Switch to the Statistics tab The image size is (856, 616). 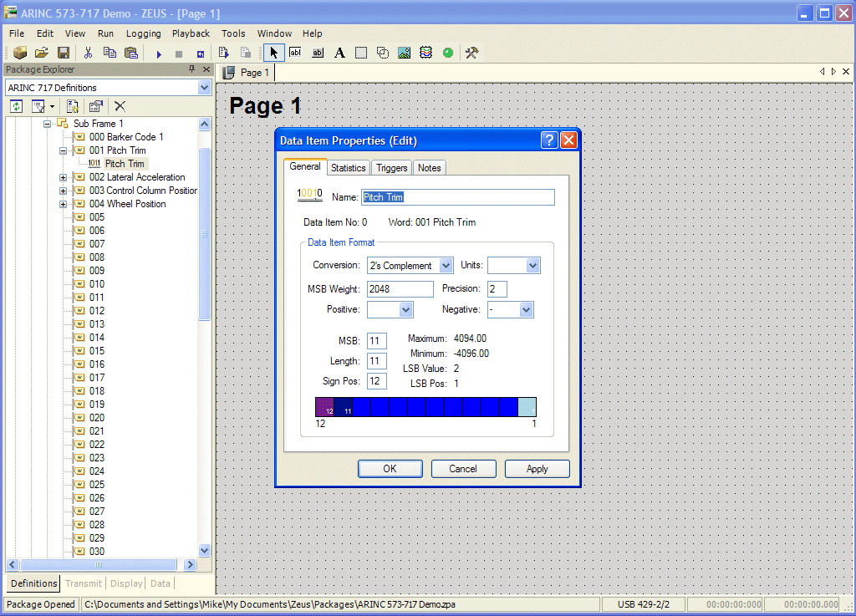click(349, 168)
